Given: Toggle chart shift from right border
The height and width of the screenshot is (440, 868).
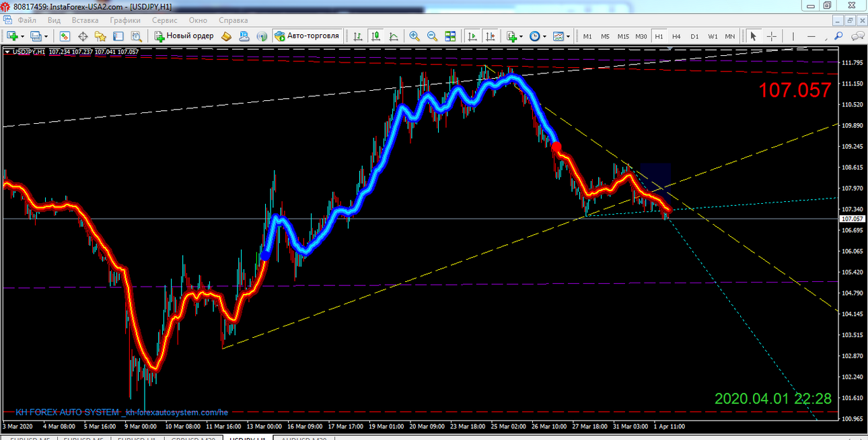Looking at the screenshot, I should click(x=491, y=36).
